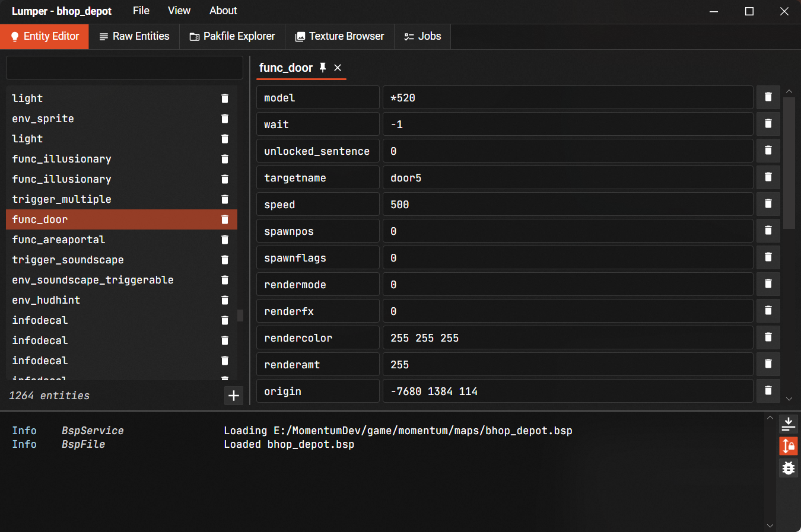Delete the model property row
The width and height of the screenshot is (801, 532).
768,97
